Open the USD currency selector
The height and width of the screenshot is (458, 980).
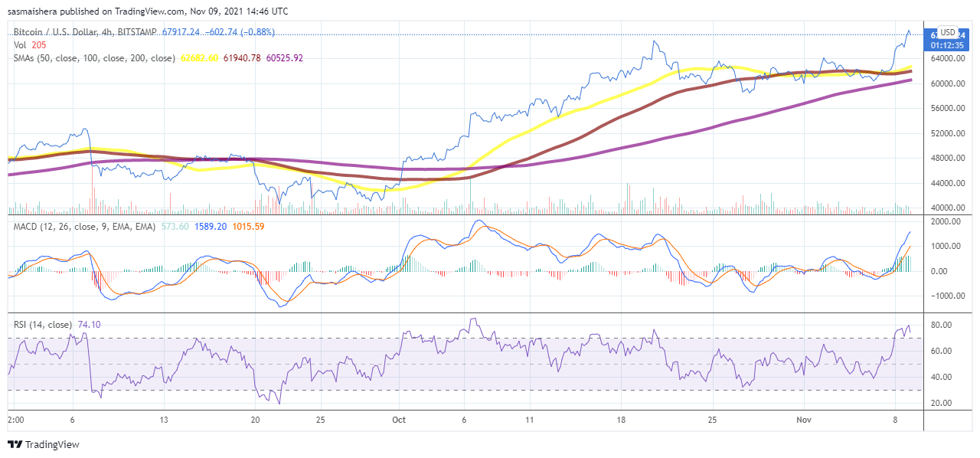(x=948, y=32)
